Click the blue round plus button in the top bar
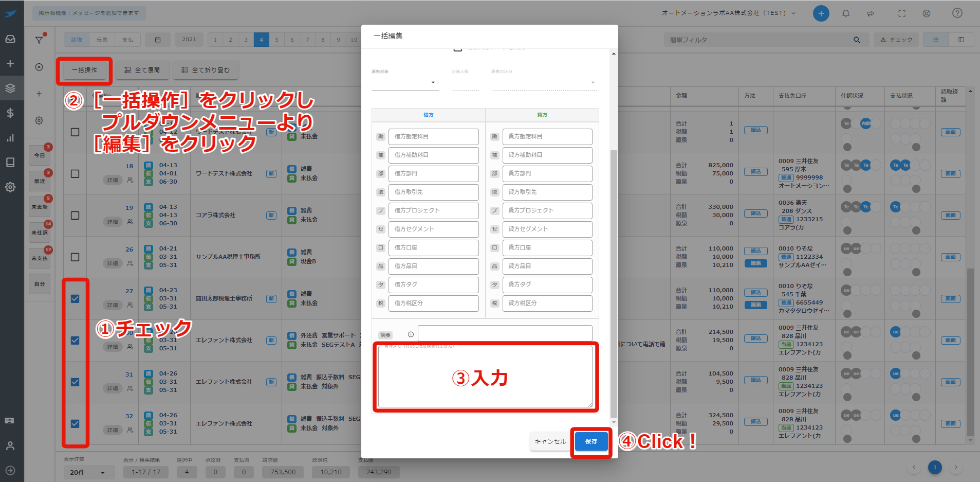The width and height of the screenshot is (980, 482). (821, 13)
